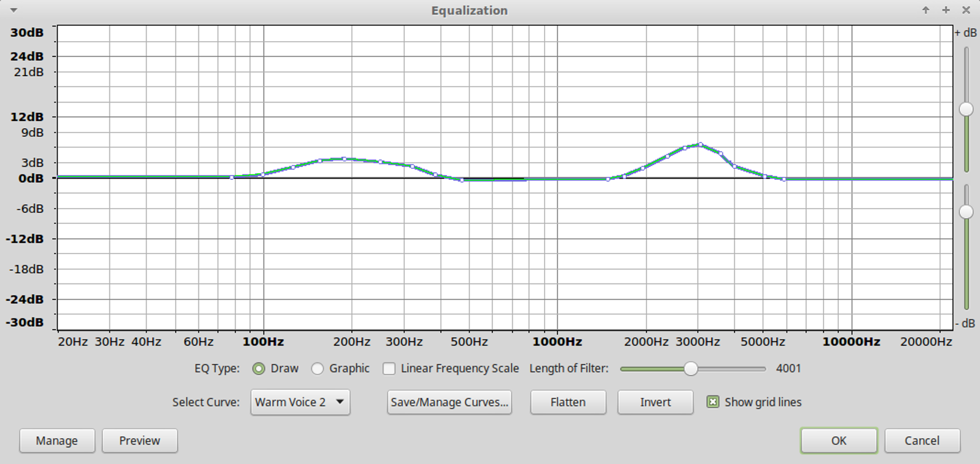Screen dimensions: 980x464
Task: Click the -30dB gain axis label
Action: pyautogui.click(x=25, y=323)
